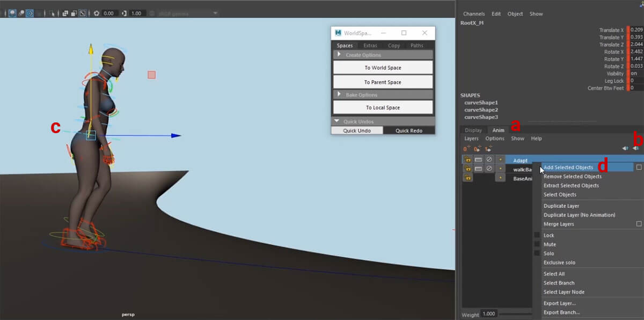Click the exposure icon in viewport toolbar

(x=97, y=13)
